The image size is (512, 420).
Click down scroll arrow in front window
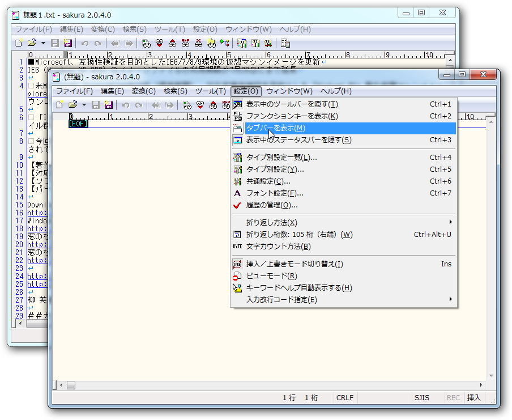pos(491,376)
